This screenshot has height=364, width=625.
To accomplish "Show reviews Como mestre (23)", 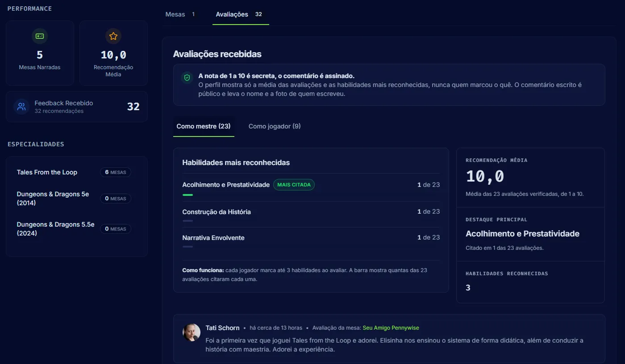I will pos(204,126).
